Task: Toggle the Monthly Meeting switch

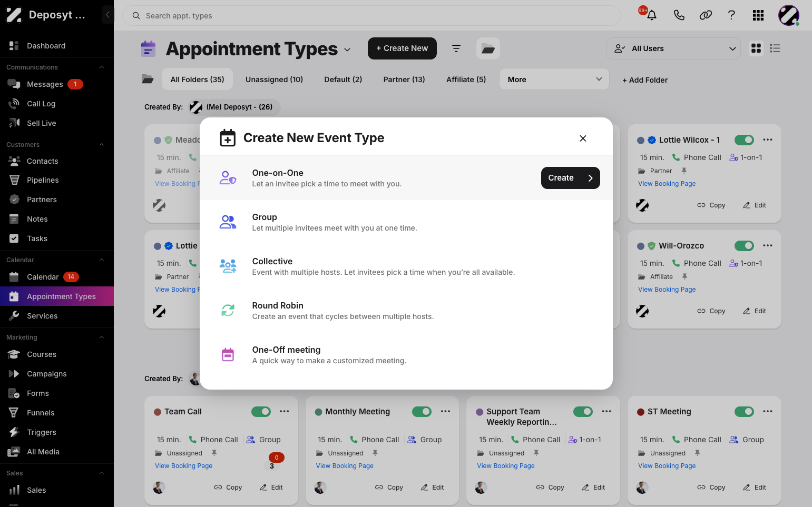Action: [x=422, y=411]
